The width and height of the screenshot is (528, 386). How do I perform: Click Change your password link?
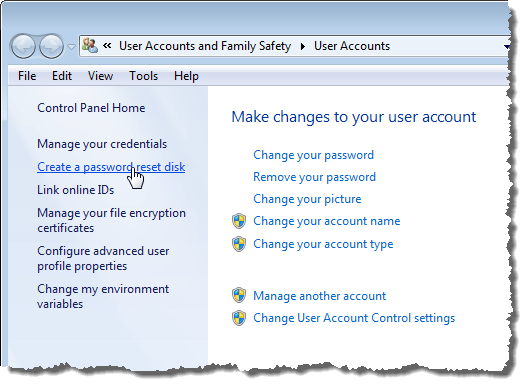(314, 155)
